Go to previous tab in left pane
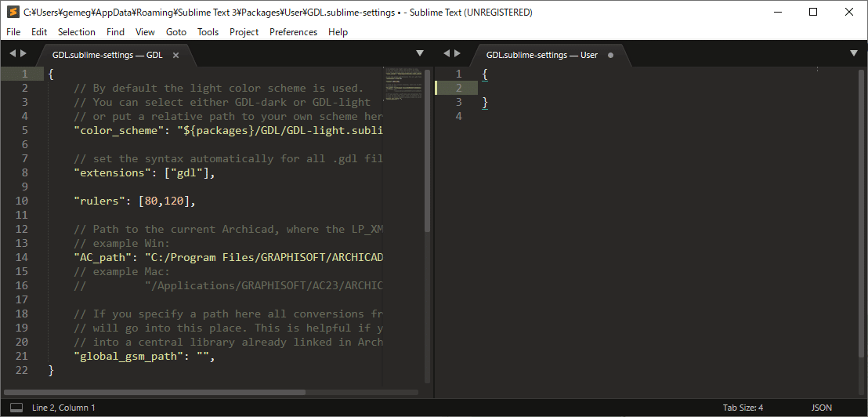The height and width of the screenshot is (417, 868). click(13, 53)
